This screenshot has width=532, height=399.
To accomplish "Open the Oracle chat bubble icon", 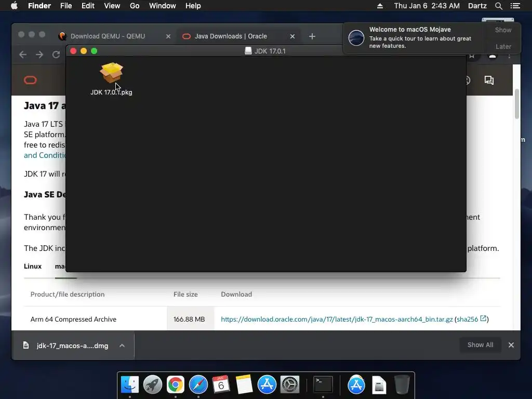I will pyautogui.click(x=489, y=80).
